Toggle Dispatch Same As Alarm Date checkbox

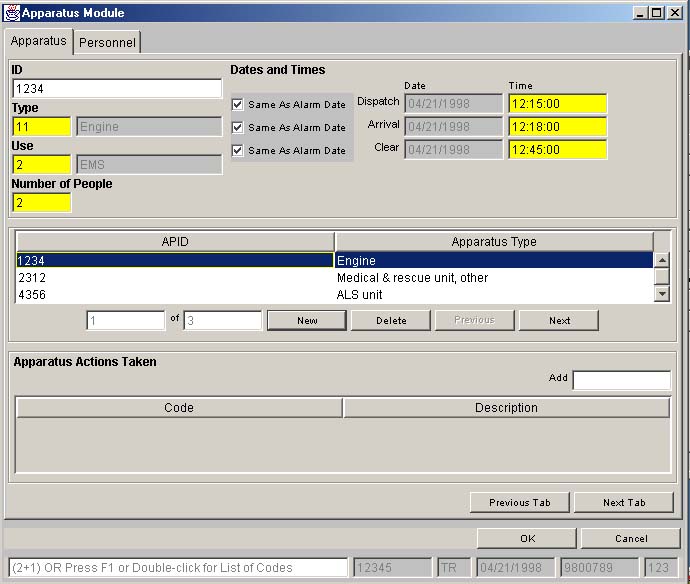point(237,105)
